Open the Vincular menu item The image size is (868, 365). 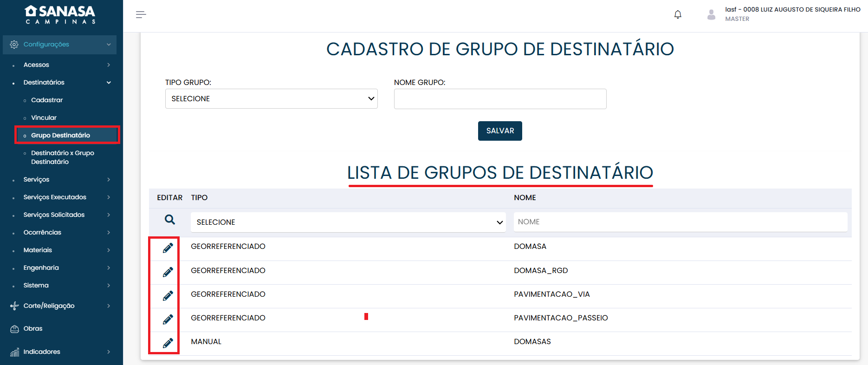(x=44, y=118)
